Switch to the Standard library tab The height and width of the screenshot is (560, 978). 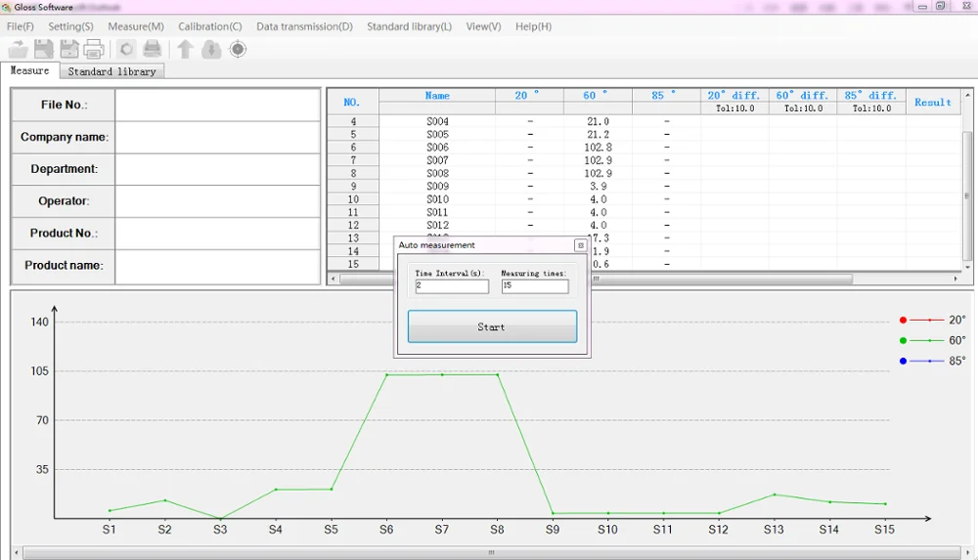(111, 71)
